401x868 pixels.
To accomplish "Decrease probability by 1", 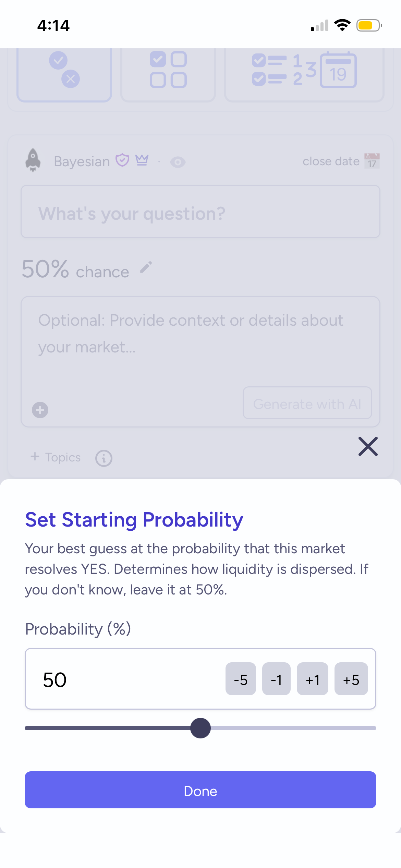I will pos(276,679).
